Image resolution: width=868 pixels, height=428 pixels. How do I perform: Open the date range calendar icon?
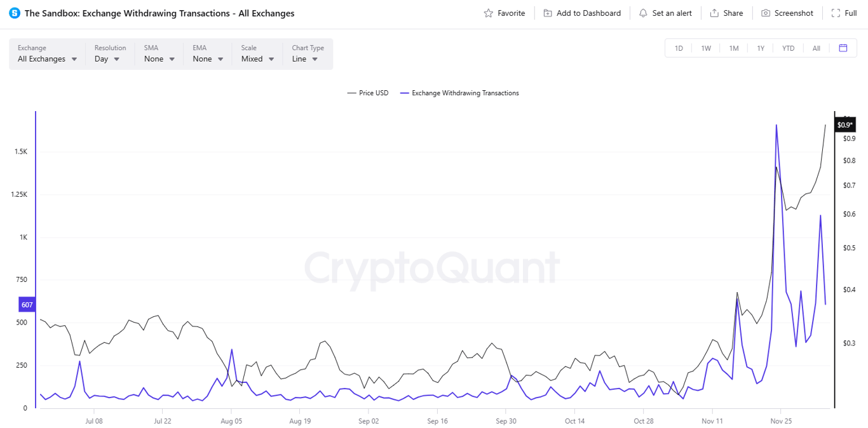pos(843,48)
